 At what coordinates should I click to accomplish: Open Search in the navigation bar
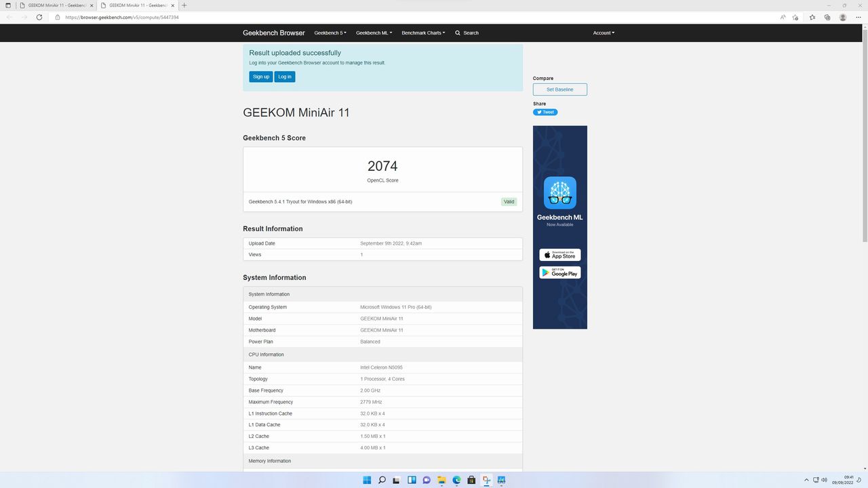[467, 33]
